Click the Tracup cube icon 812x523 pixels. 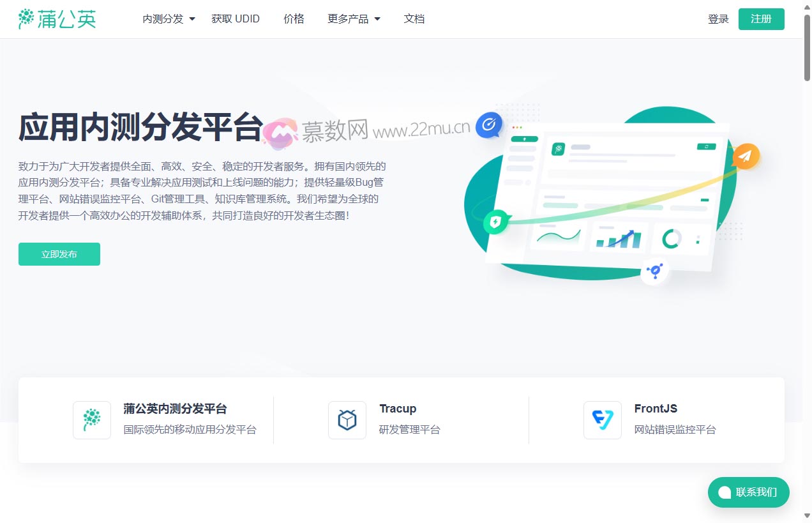[347, 420]
